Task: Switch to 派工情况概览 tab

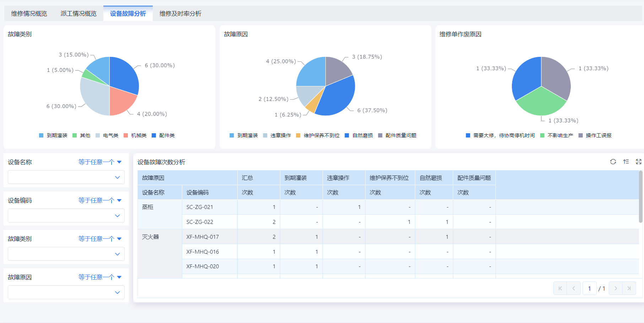Action: [x=79, y=14]
